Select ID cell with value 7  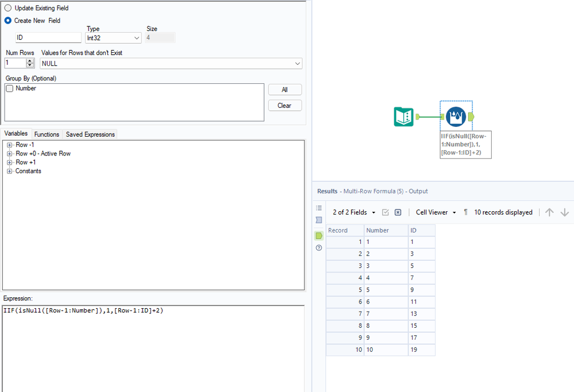422,278
